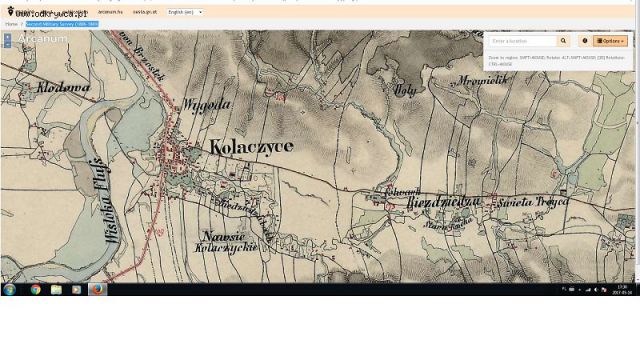Click the taskbar clock and date
The height and width of the screenshot is (360, 640).
pos(622,290)
